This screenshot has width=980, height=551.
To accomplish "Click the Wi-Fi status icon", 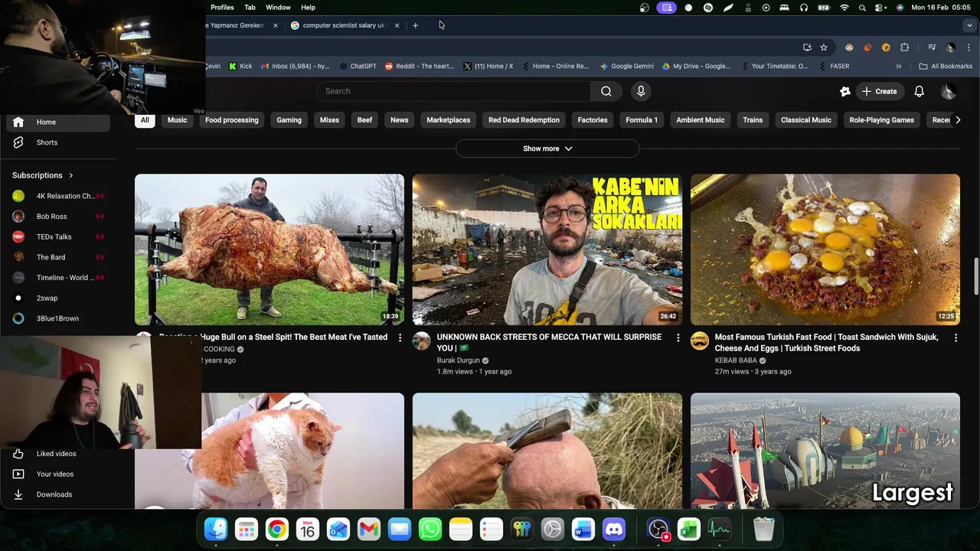I will (844, 8).
